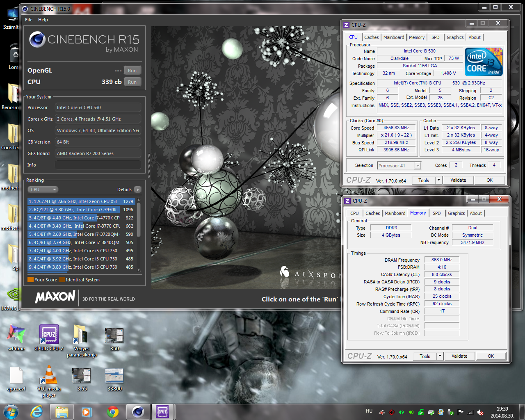
Task: Open the CPUID CPU-Z desktop shortcut
Action: pyautogui.click(x=49, y=338)
